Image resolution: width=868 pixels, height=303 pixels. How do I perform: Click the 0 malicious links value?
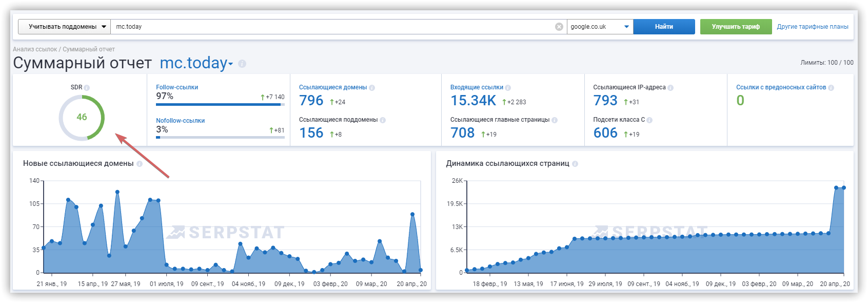740,101
